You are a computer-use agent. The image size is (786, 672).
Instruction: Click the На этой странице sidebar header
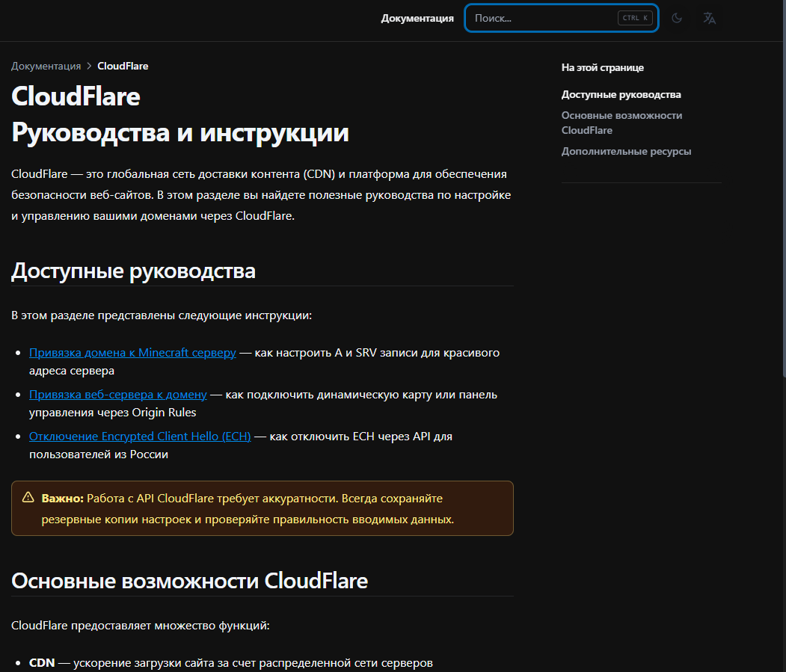coord(601,67)
